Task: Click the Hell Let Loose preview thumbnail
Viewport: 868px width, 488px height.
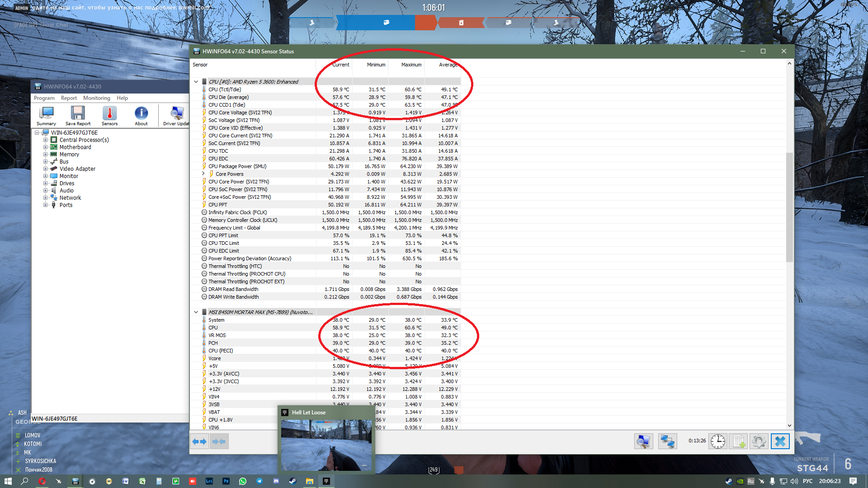Action: (x=326, y=445)
